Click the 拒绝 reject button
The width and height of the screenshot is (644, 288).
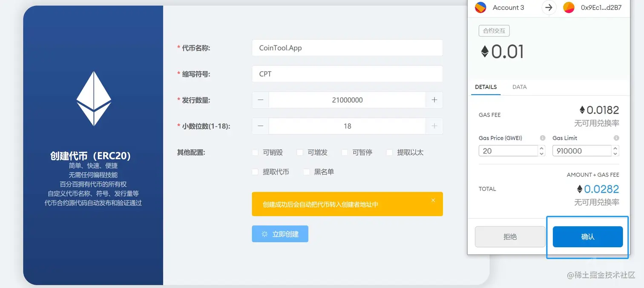[510, 237]
